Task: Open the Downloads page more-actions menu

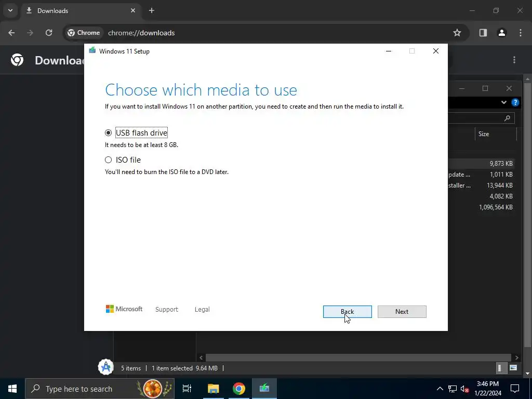Action: [x=514, y=60]
